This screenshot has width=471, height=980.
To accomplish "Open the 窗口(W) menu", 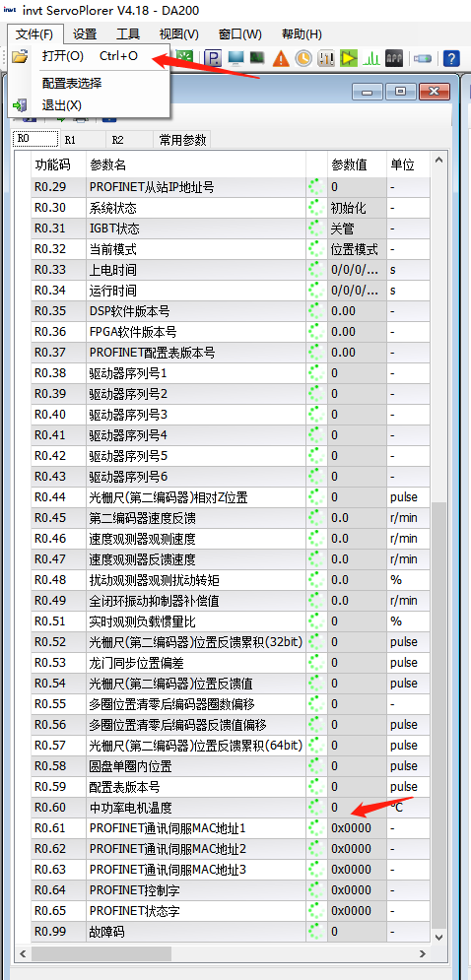I will point(240,33).
